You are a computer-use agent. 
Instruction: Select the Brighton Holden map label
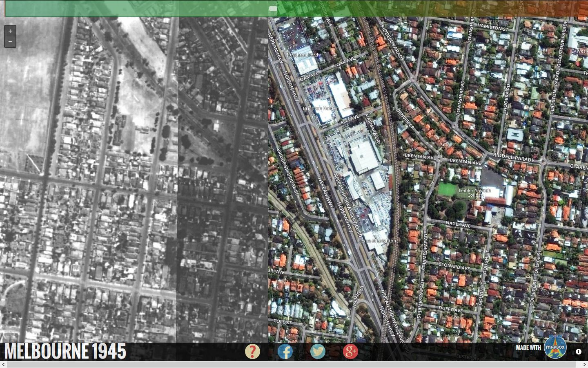click(x=321, y=108)
